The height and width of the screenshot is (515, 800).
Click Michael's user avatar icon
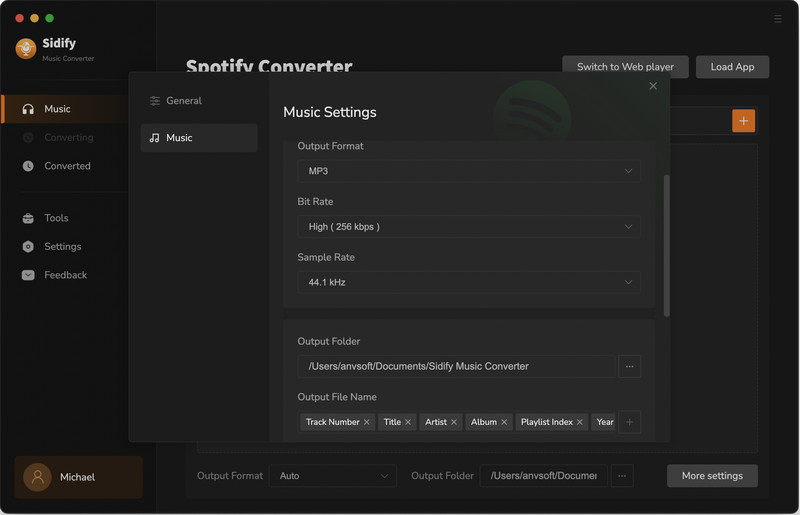pyautogui.click(x=37, y=477)
